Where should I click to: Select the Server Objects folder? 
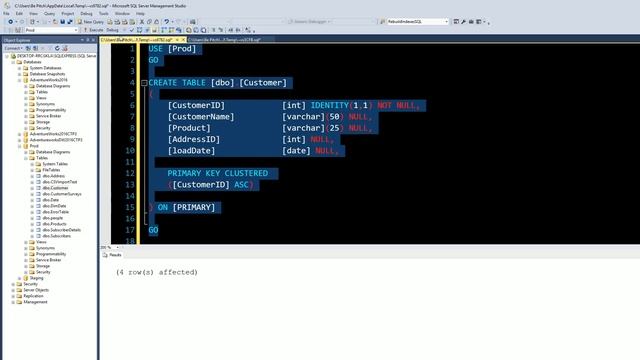tap(36, 290)
